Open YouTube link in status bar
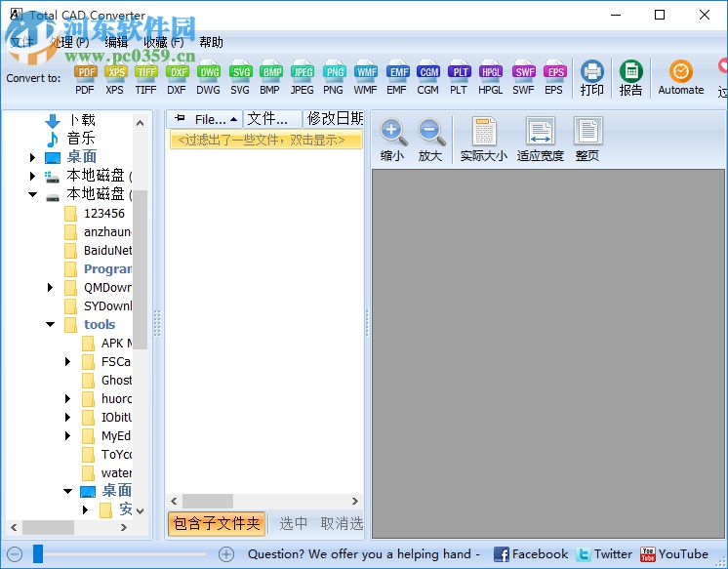Viewport: 728px width, 569px height. [674, 554]
